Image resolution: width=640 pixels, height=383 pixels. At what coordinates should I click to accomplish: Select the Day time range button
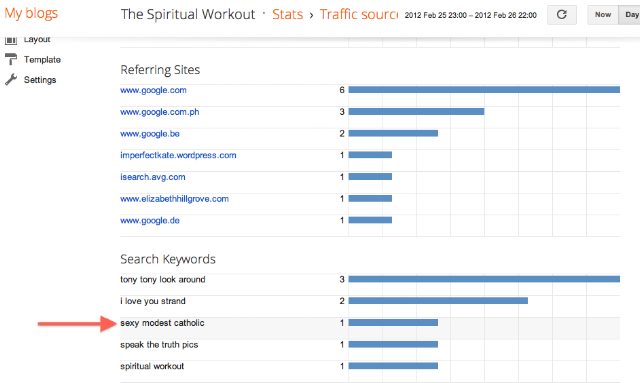coord(630,15)
